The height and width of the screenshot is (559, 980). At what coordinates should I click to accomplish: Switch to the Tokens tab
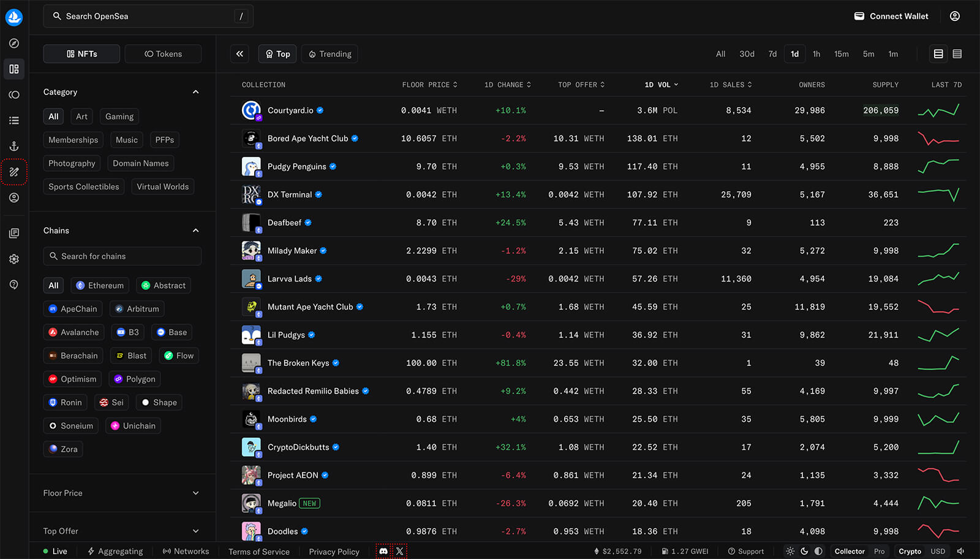(163, 54)
